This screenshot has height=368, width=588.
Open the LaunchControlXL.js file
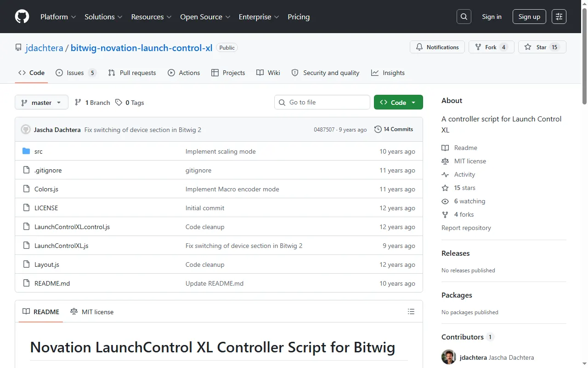pos(62,246)
